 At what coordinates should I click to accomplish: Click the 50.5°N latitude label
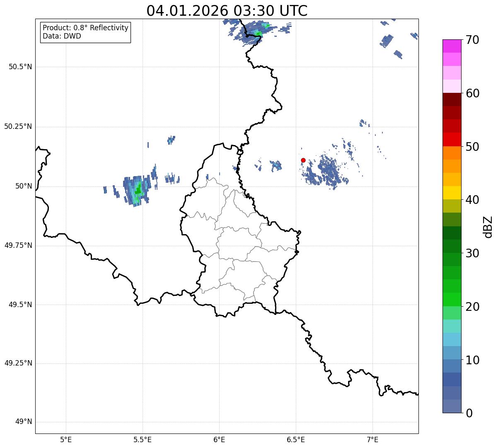[x=20, y=67]
